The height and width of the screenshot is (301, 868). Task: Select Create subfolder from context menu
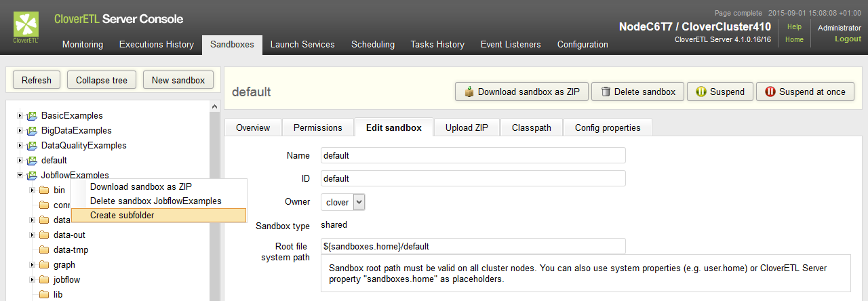pos(122,216)
